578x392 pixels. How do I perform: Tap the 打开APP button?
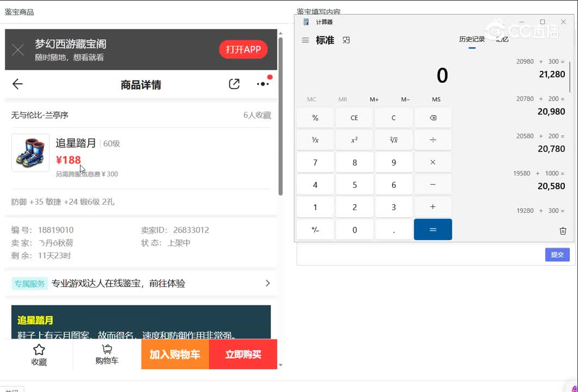pos(243,50)
